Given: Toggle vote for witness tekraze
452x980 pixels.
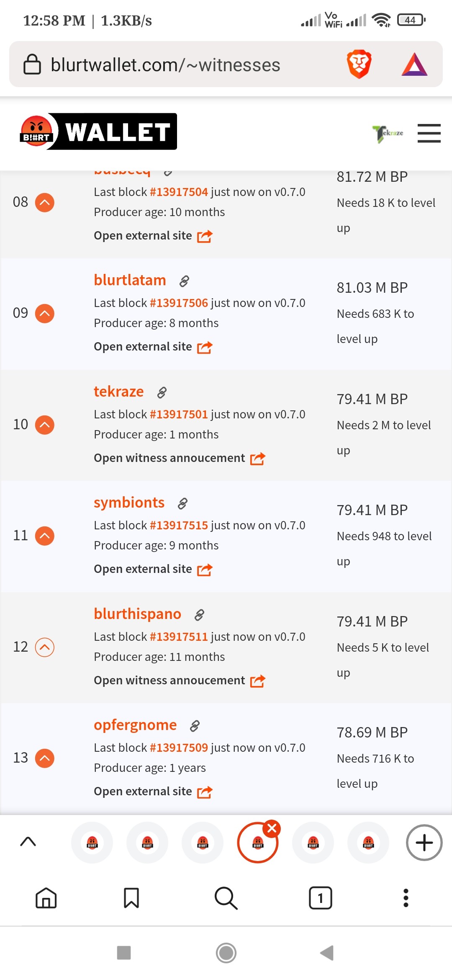Looking at the screenshot, I should click(x=45, y=425).
